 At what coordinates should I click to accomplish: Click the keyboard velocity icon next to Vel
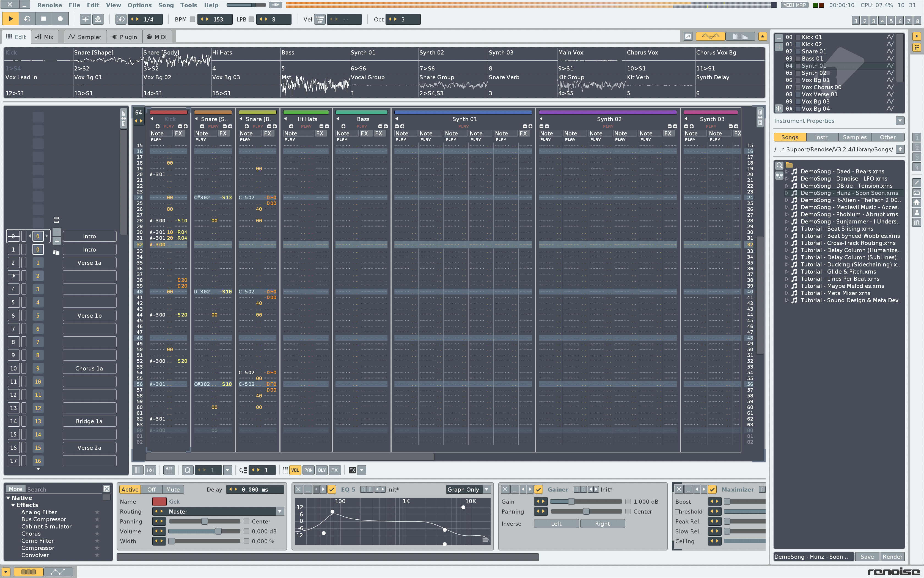320,19
